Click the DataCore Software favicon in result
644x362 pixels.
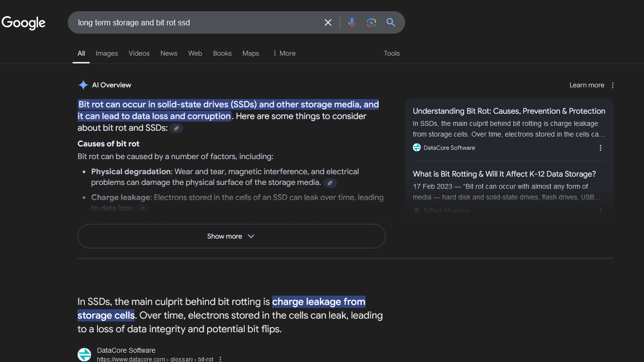[x=84, y=355]
